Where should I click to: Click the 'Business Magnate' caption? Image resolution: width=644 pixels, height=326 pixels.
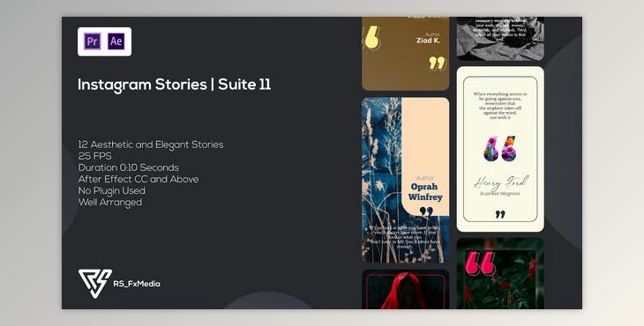(500, 194)
